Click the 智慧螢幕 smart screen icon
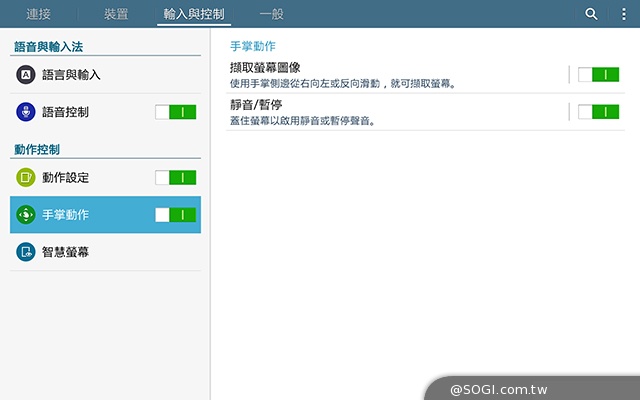The width and height of the screenshot is (640, 400). pyautogui.click(x=26, y=252)
